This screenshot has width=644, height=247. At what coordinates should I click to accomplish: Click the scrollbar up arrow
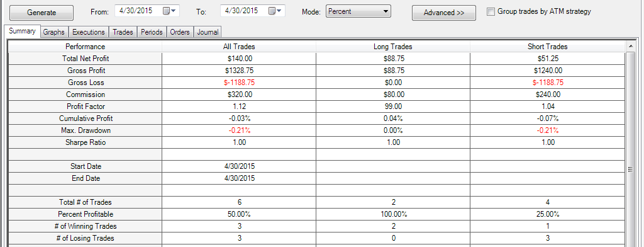(x=630, y=47)
